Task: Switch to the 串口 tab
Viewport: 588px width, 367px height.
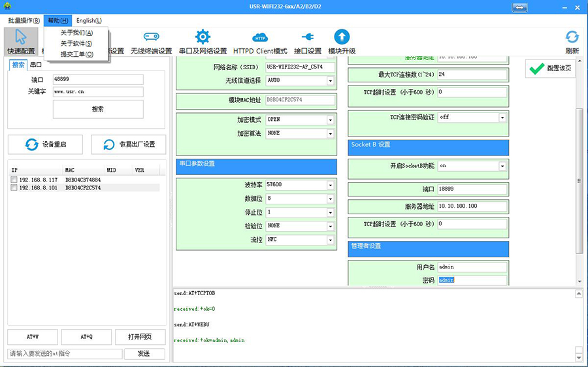Action: click(x=35, y=65)
